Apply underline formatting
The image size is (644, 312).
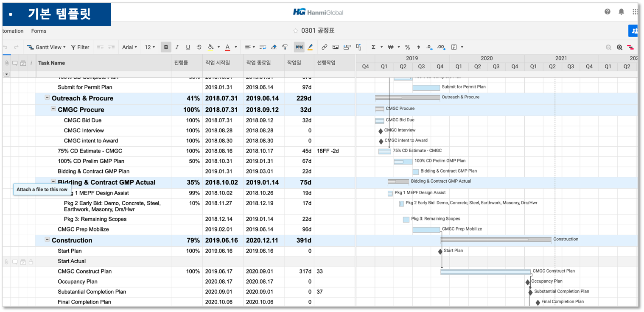point(188,47)
